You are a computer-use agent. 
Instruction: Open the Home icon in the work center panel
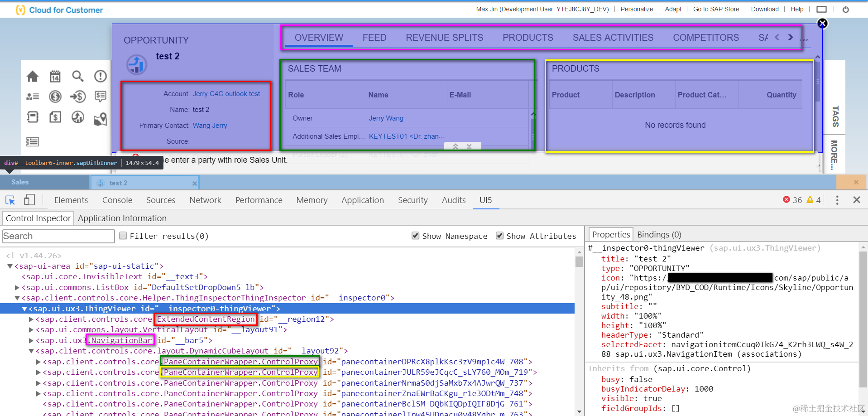coord(33,76)
